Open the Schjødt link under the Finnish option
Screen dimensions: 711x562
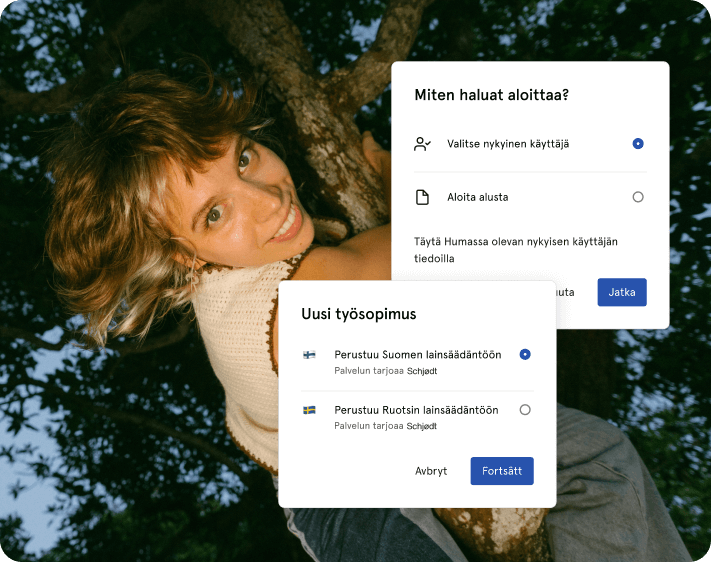422,371
